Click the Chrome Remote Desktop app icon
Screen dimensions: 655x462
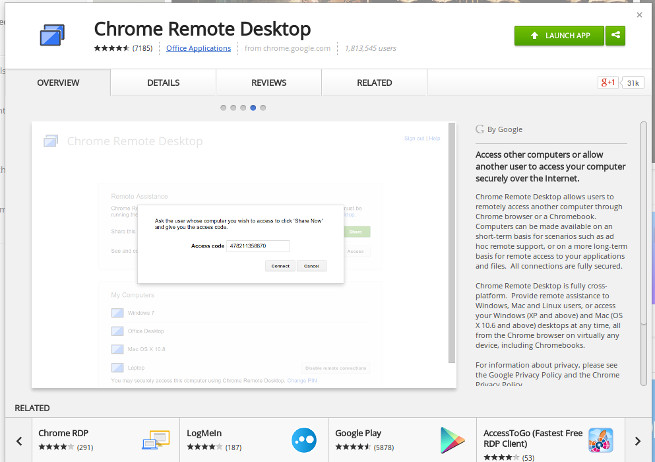click(x=52, y=35)
